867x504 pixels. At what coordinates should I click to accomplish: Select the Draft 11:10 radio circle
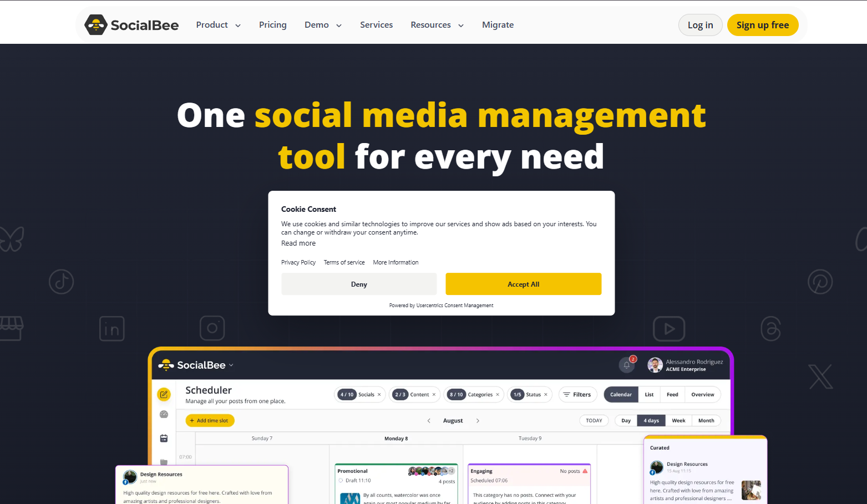[341, 481]
